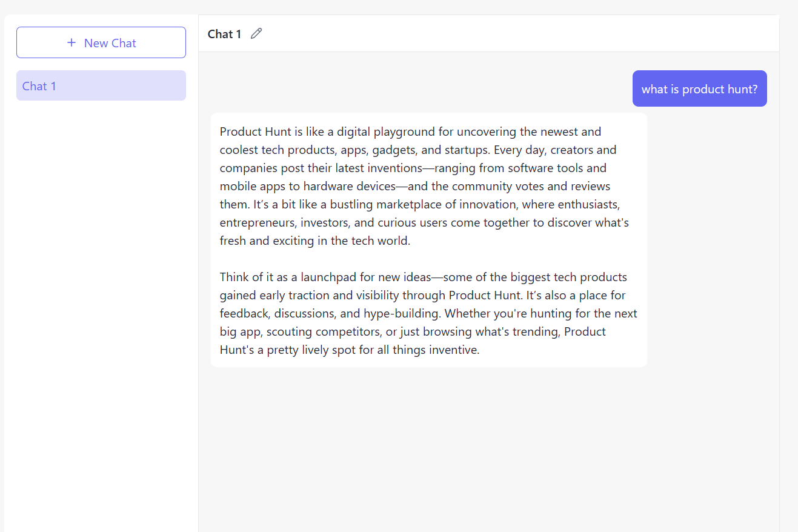Select Chat 1 in the sidebar list
Image resolution: width=798 pixels, height=532 pixels.
[101, 86]
